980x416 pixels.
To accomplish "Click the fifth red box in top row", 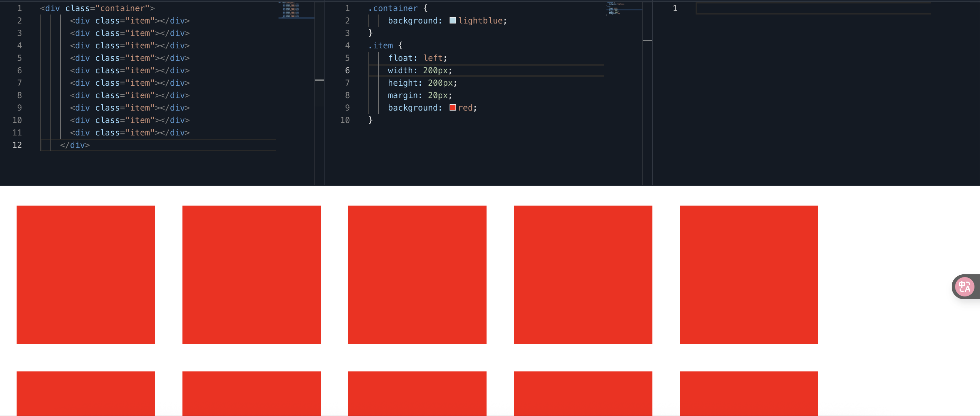I will [749, 275].
